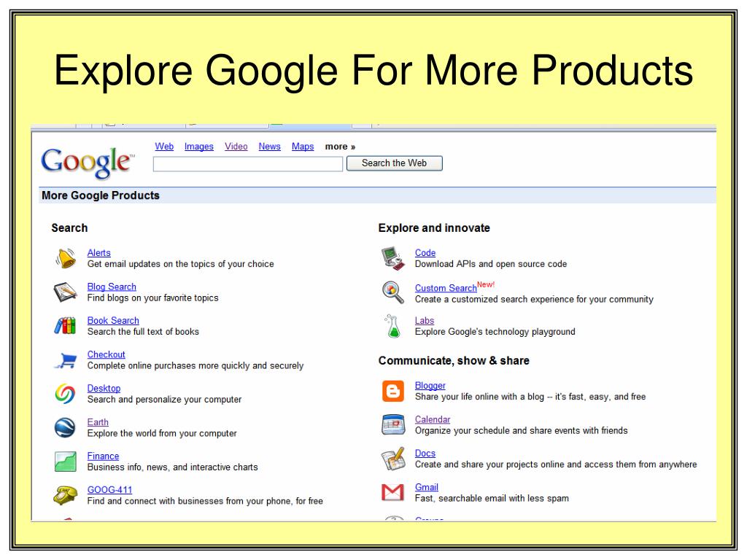Image resolution: width=747 pixels, height=560 pixels.
Task: Focus the Google search text box
Action: click(248, 164)
